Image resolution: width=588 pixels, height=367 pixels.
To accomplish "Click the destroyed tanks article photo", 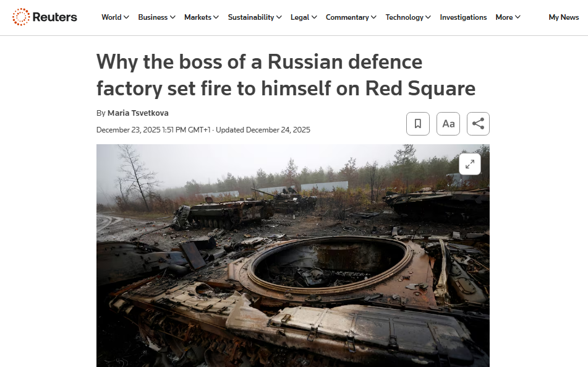I will click(293, 256).
